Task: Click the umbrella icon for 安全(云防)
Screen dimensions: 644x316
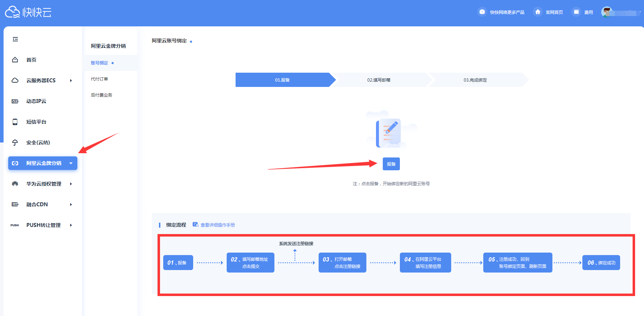Action: [x=15, y=143]
